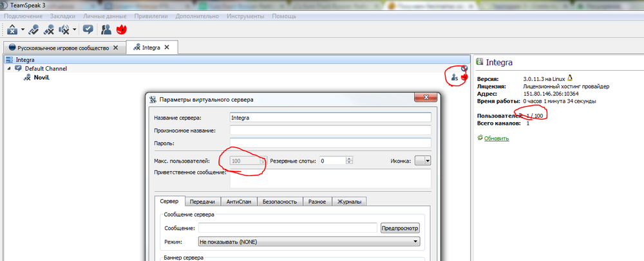Image resolution: width=644 pixels, height=261 pixels.
Task: Open the Away status dropdown arrow
Action: coord(23,30)
